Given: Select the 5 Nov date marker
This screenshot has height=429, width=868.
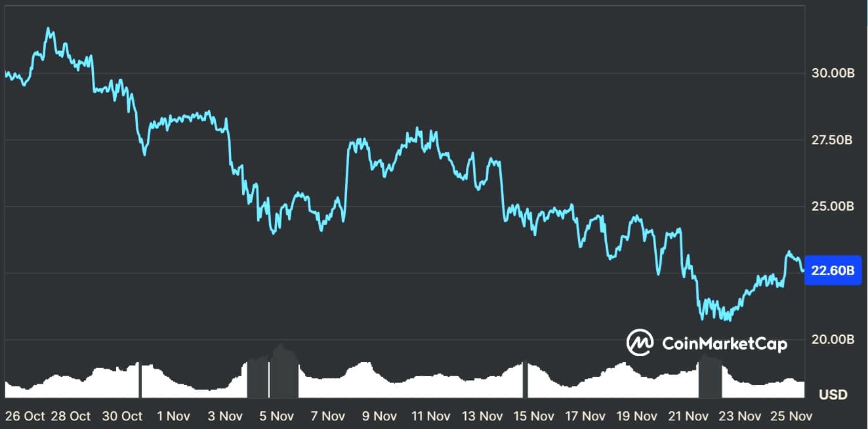Looking at the screenshot, I should pyautogui.click(x=276, y=416).
